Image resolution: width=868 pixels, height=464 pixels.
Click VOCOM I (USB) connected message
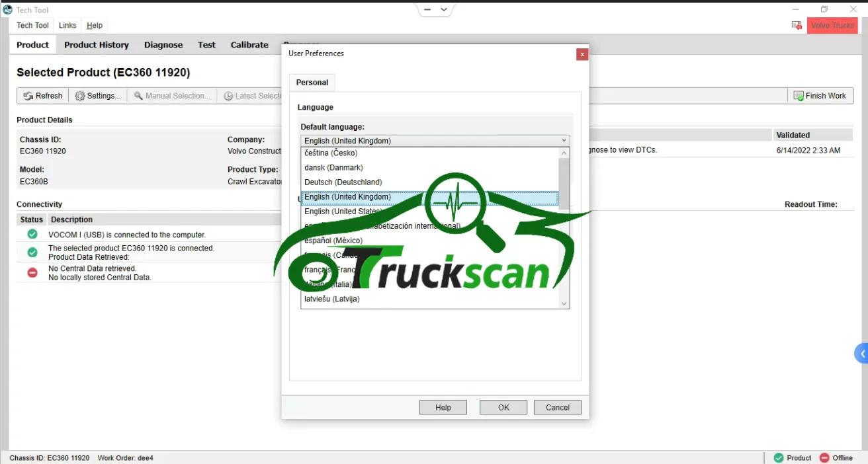tap(127, 235)
